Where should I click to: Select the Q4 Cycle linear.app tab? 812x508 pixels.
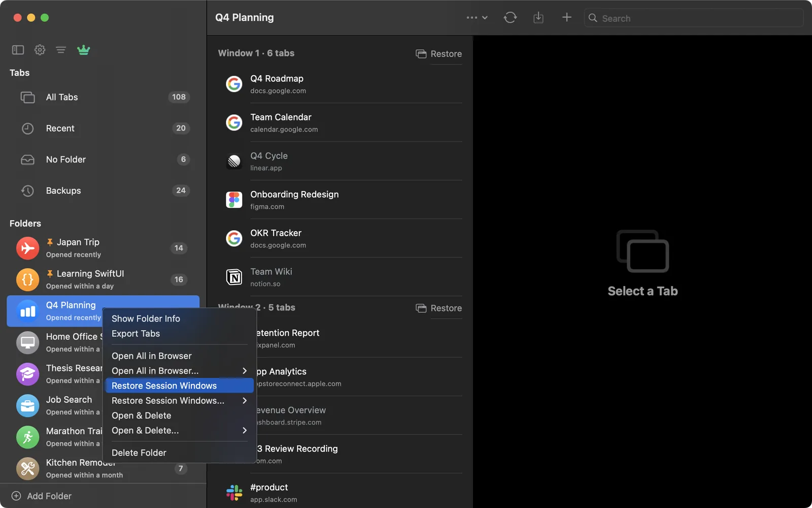click(x=341, y=161)
